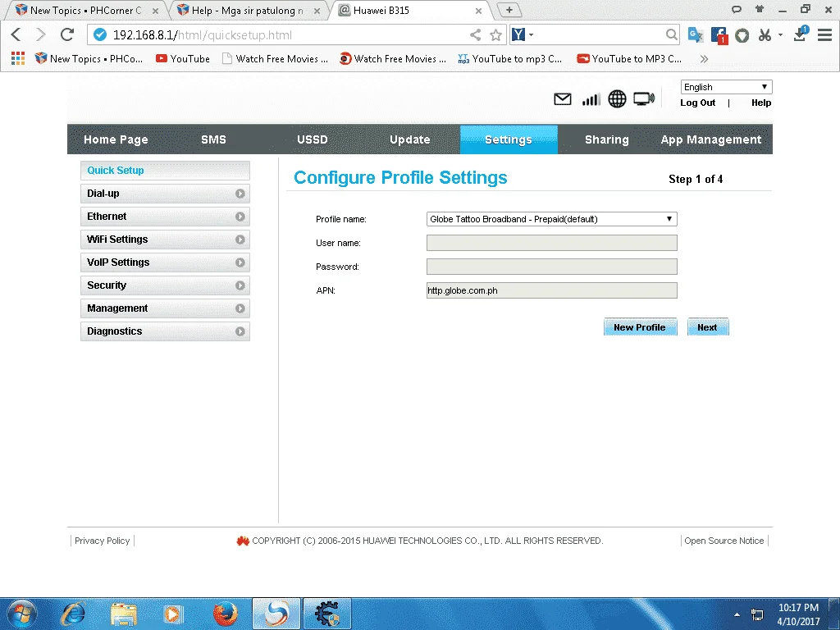The height and width of the screenshot is (630, 840).
Task: Show more bookmarks with chevron
Action: point(704,59)
